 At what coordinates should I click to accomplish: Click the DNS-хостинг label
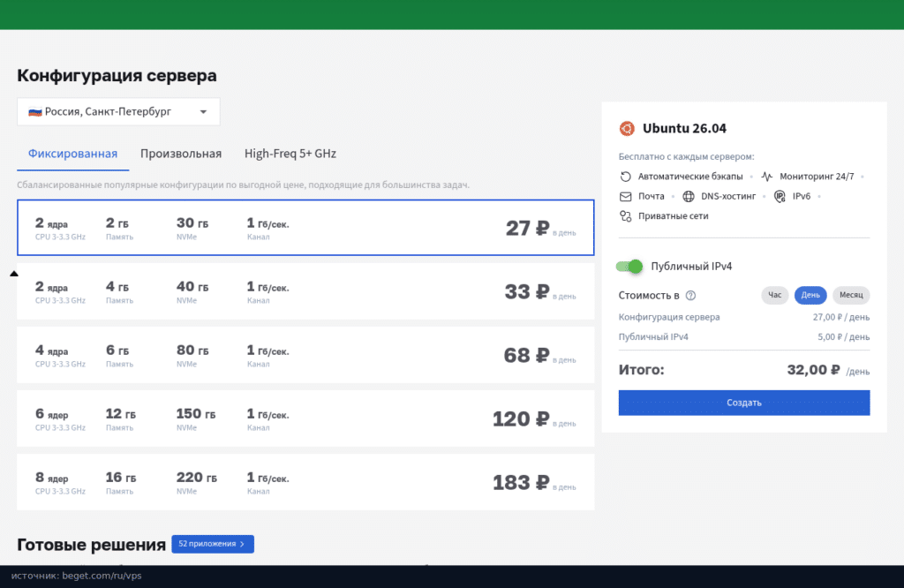(728, 197)
